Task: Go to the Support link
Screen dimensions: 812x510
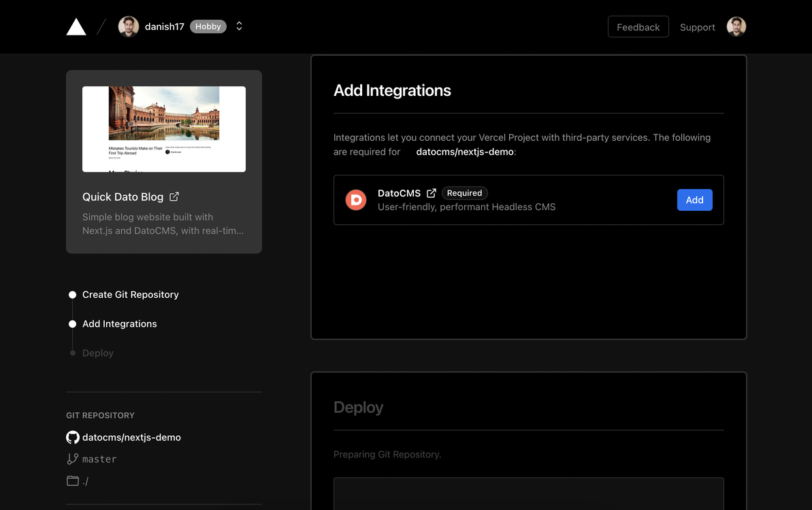Action: pyautogui.click(x=697, y=27)
